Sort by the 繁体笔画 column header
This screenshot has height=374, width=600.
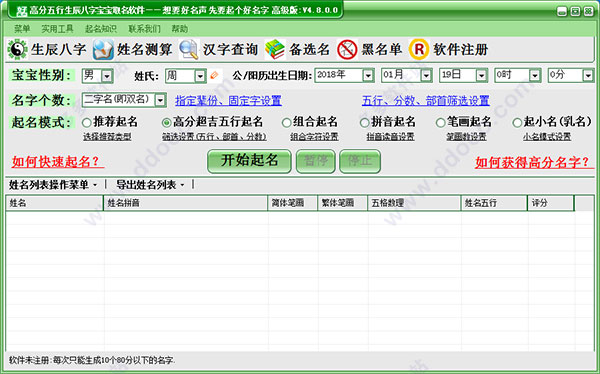pyautogui.click(x=342, y=203)
